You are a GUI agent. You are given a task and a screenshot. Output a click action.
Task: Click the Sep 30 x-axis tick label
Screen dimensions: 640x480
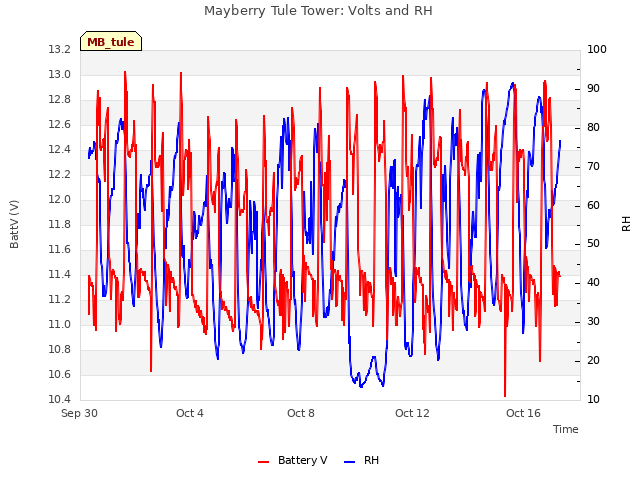point(79,413)
